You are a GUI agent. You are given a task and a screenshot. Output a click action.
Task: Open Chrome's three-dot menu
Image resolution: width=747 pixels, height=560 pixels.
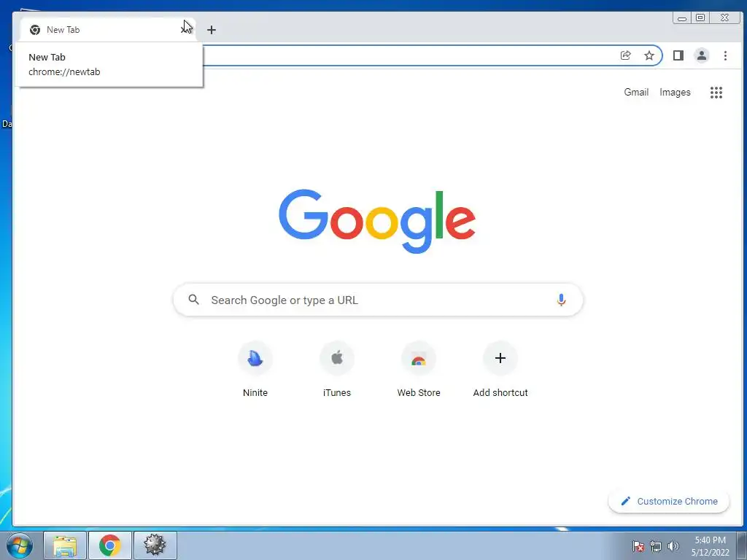[x=725, y=55]
